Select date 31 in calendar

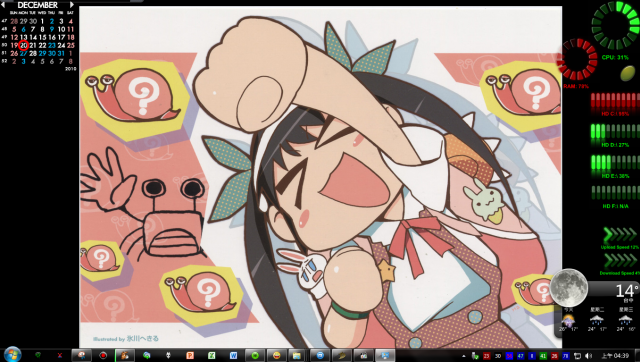[61, 53]
